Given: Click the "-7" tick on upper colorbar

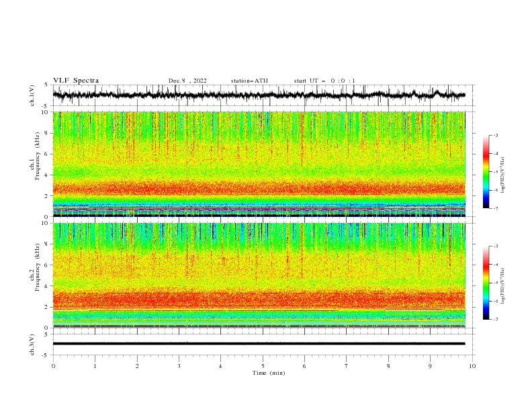Looking at the screenshot, I should coord(495,208).
